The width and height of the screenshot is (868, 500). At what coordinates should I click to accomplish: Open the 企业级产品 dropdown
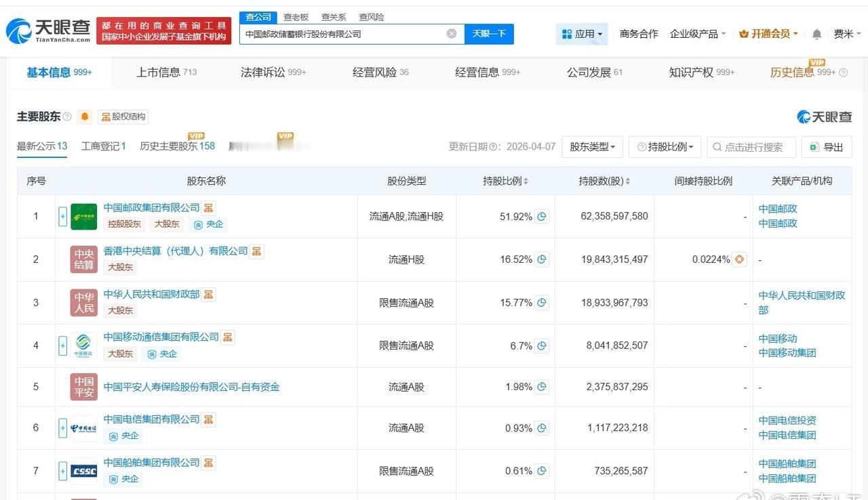[698, 34]
